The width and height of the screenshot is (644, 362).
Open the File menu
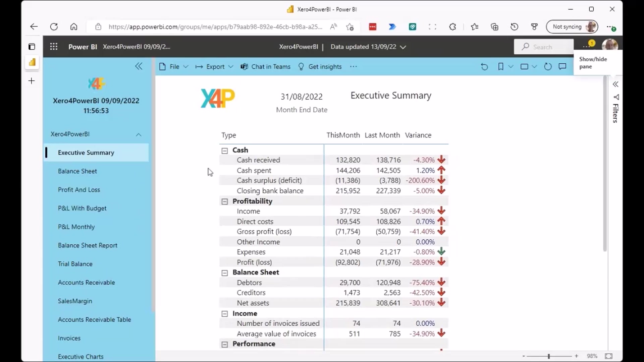pyautogui.click(x=173, y=67)
